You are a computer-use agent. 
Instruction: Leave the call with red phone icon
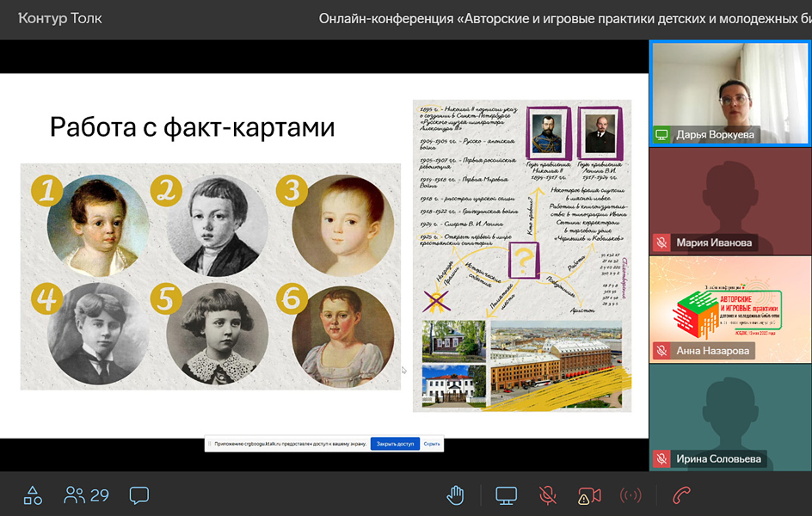(x=682, y=495)
